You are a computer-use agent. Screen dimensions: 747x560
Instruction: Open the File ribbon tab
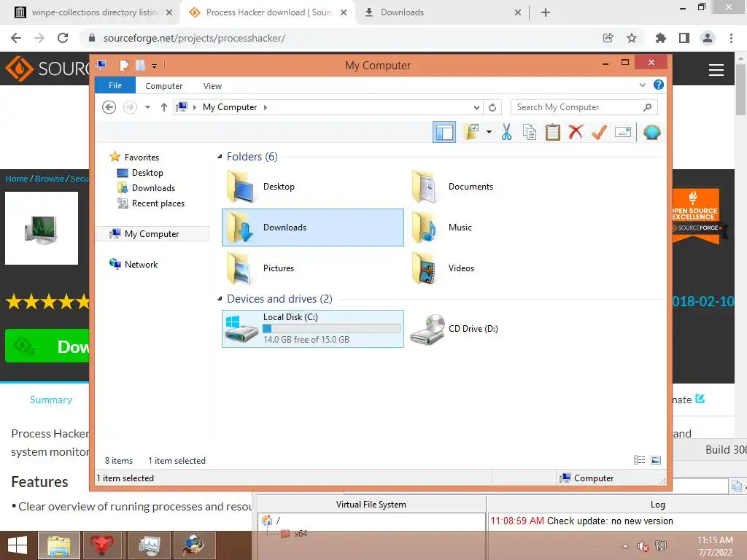click(x=115, y=85)
